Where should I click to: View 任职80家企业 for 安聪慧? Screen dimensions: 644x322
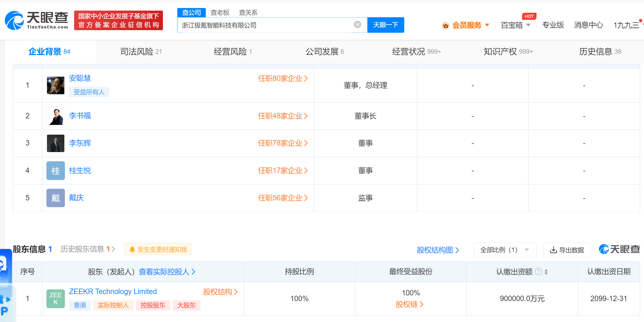pos(283,78)
